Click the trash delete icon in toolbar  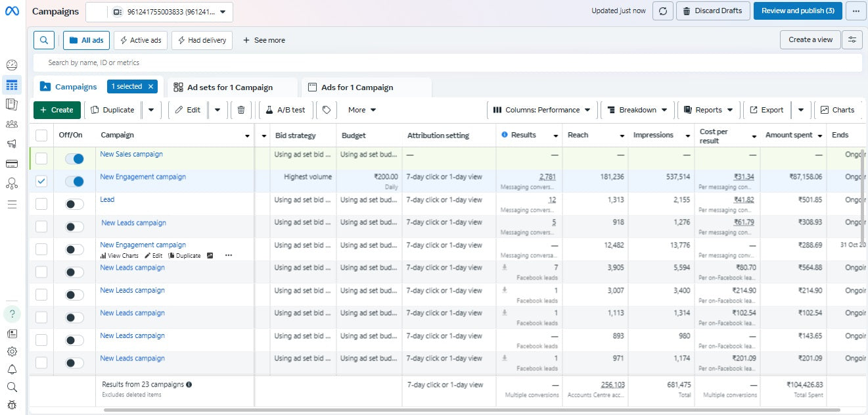(x=241, y=110)
